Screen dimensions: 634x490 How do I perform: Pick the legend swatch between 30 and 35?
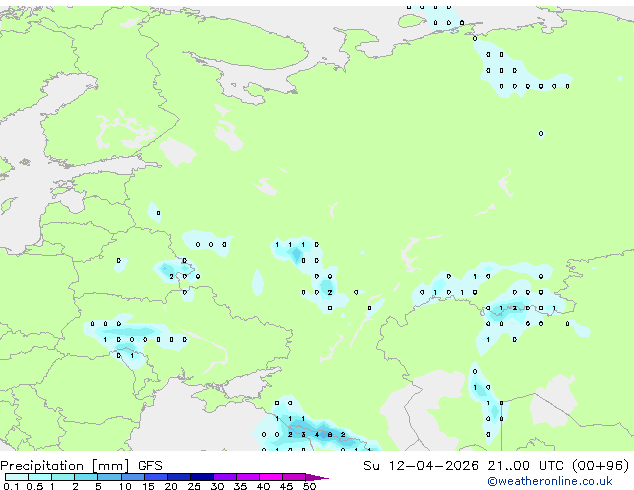pyautogui.click(x=225, y=477)
